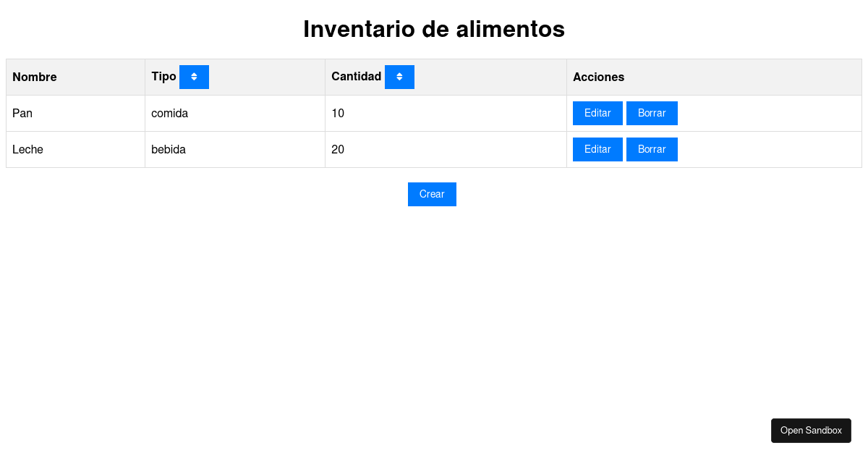Edit the Leche row
Viewport: 868px width, 456px height.
coord(597,149)
